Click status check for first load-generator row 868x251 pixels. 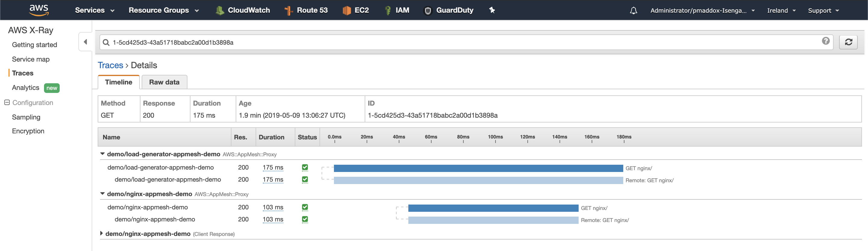click(x=305, y=167)
